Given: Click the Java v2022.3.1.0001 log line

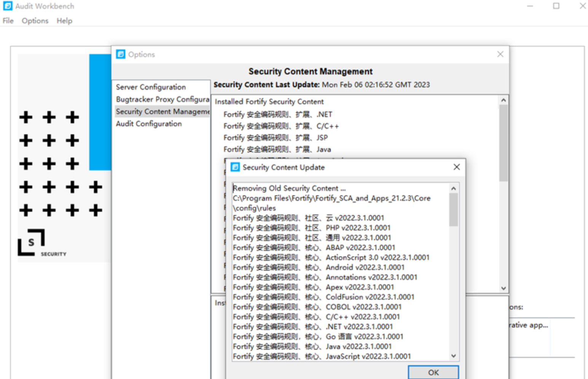Looking at the screenshot, I should point(312,347).
